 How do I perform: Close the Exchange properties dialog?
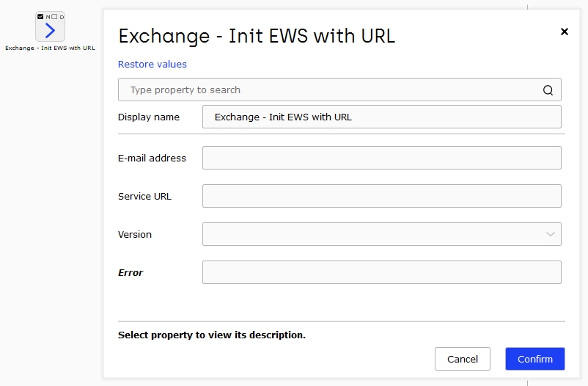tap(565, 32)
